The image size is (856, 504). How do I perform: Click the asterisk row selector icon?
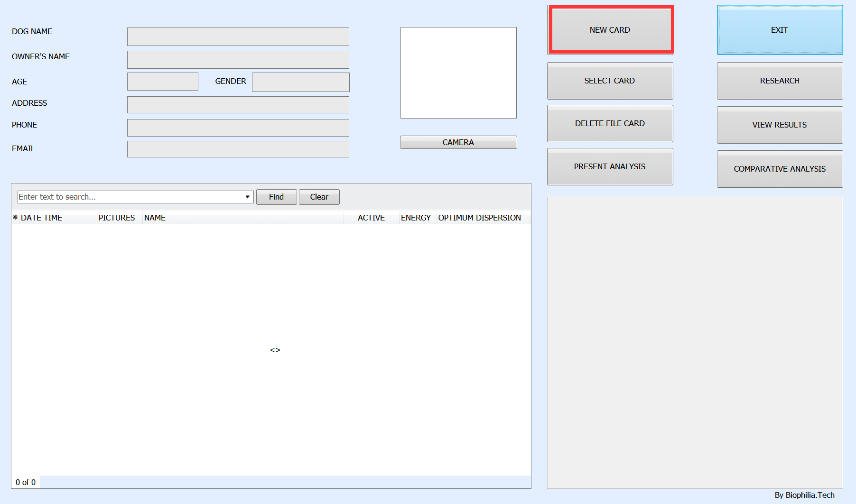(x=15, y=218)
